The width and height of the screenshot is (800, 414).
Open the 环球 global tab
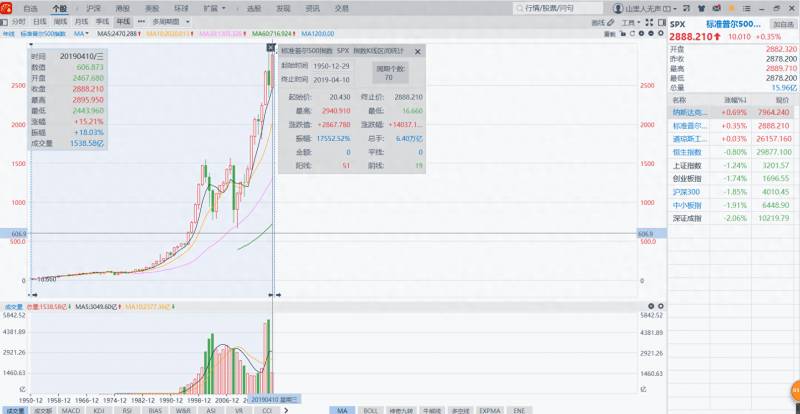click(x=181, y=9)
